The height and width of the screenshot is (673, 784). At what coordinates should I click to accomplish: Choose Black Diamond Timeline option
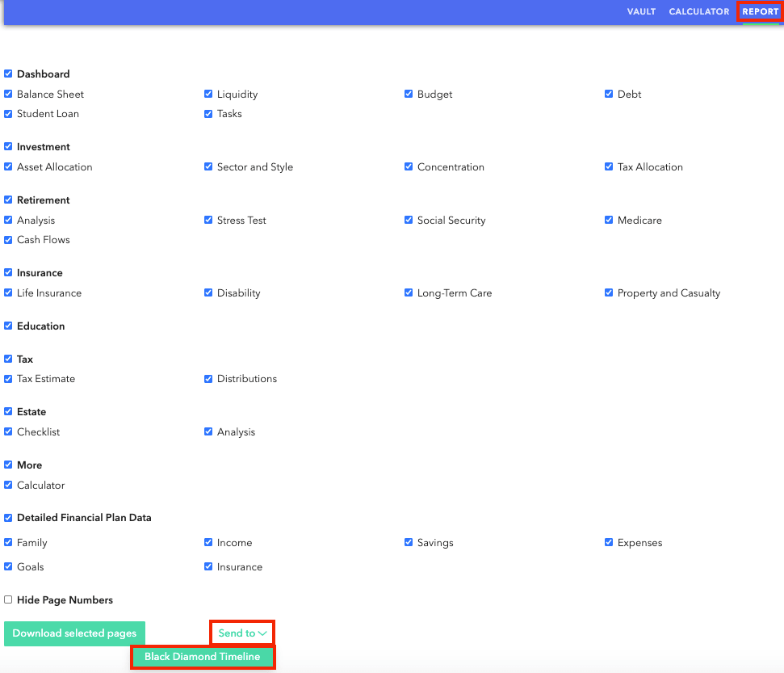203,657
